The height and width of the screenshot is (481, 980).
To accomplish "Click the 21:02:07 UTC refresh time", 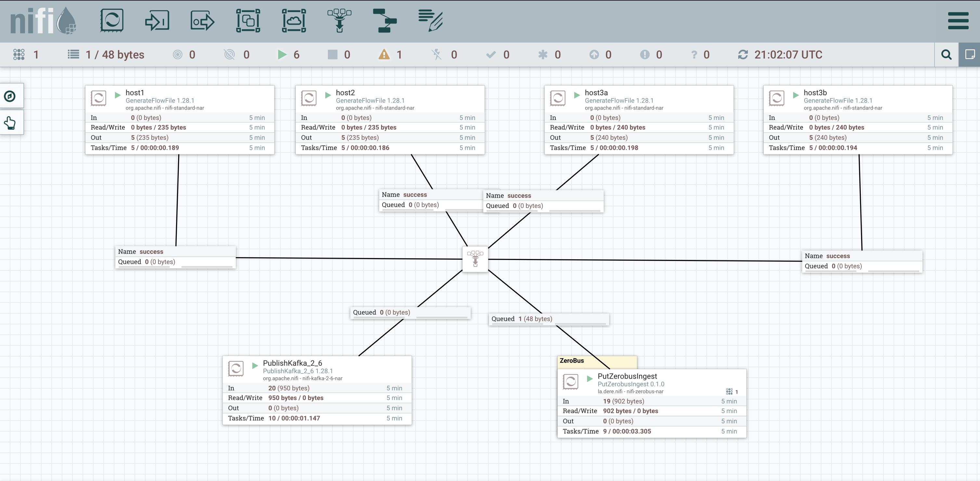I will tap(788, 54).
